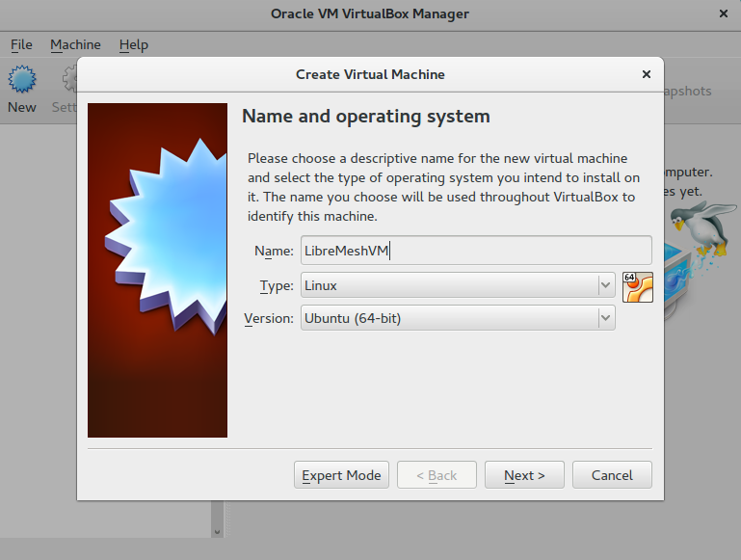Expand the Version dropdown showing Ubuntu (64-bit)
Image resolution: width=741 pixels, height=560 pixels.
(458, 318)
